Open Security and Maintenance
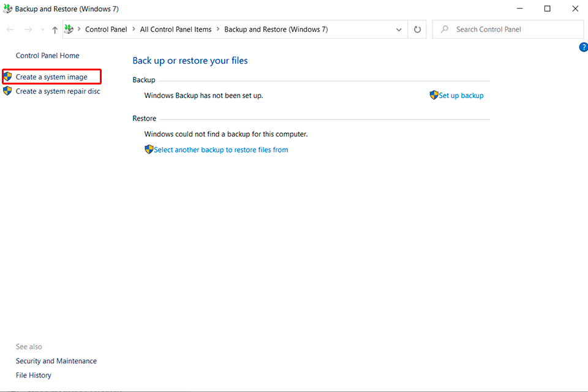The width and height of the screenshot is (588, 392). pyautogui.click(x=56, y=361)
